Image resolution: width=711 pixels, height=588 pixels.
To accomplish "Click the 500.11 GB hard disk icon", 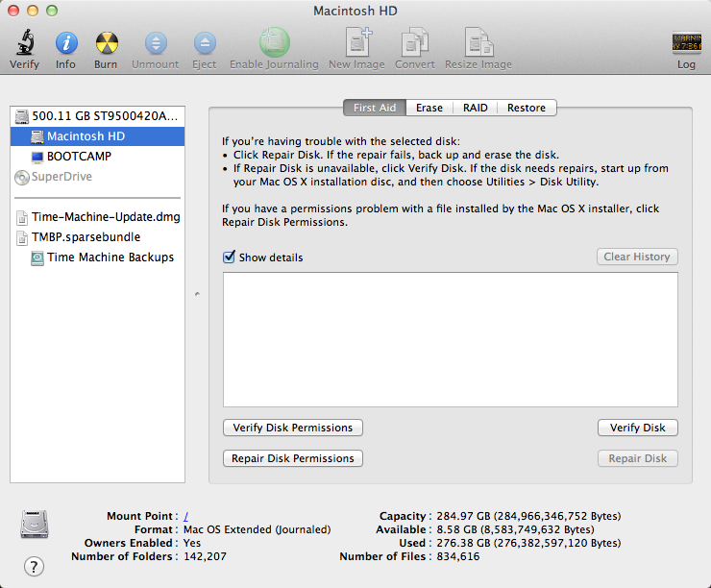I will point(22,116).
